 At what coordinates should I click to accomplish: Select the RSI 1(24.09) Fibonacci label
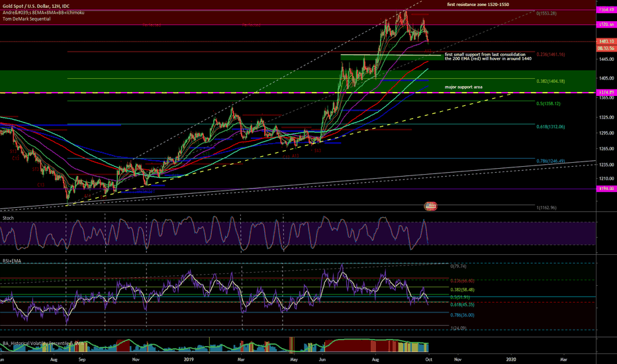point(458,328)
